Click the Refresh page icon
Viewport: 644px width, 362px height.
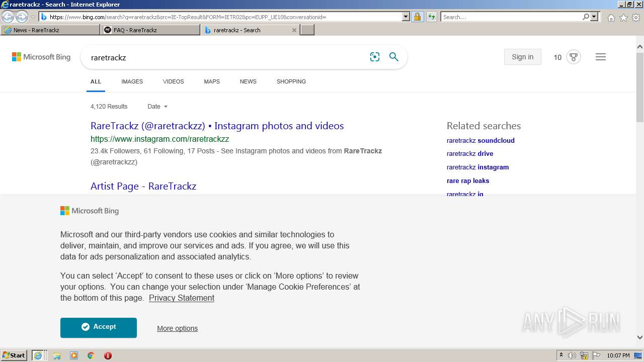click(x=432, y=17)
